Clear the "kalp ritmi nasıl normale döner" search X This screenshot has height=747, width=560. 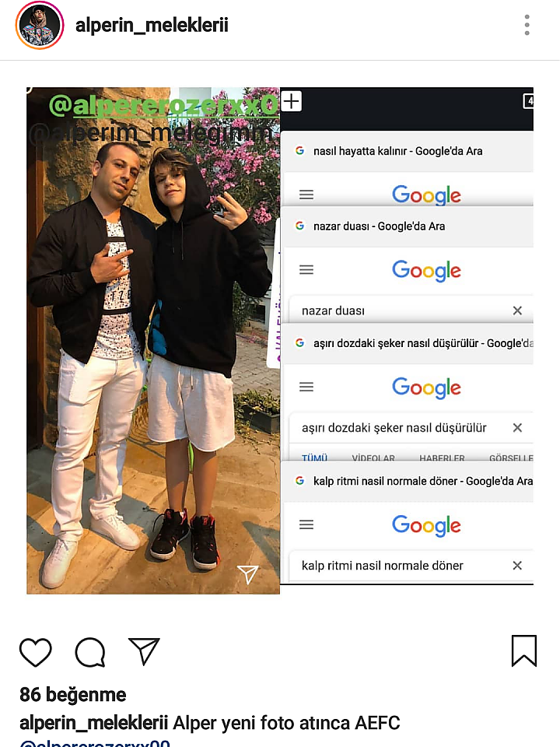[x=517, y=566]
